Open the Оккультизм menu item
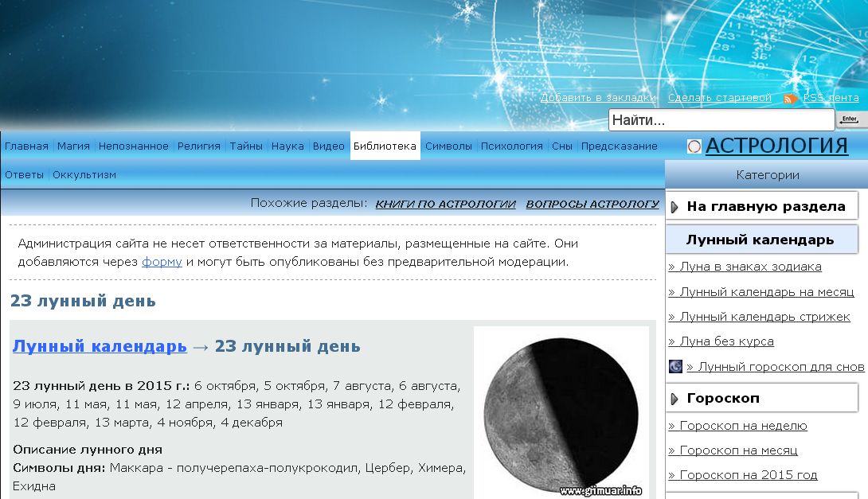This screenshot has width=868, height=499. [84, 175]
